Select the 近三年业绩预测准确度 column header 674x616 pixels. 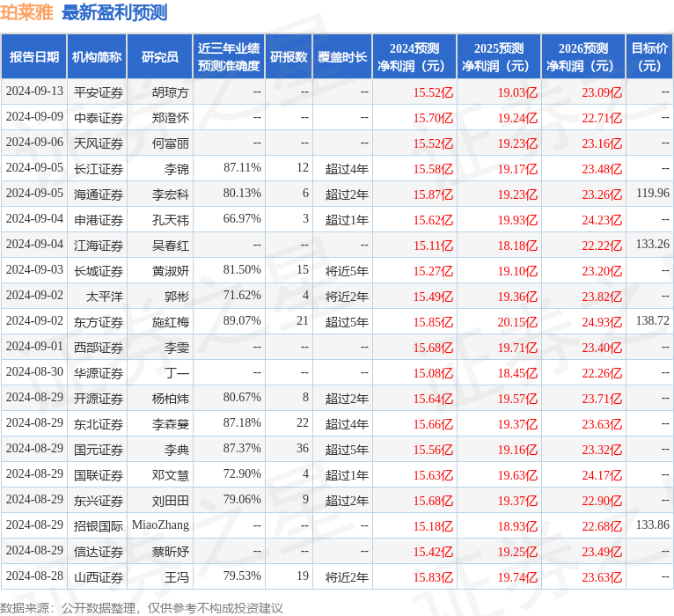229,56
